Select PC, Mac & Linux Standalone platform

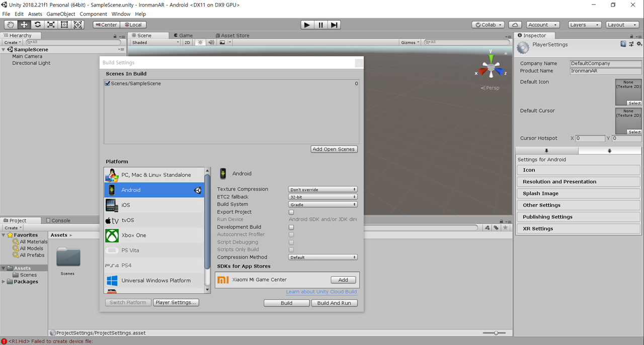coord(154,175)
